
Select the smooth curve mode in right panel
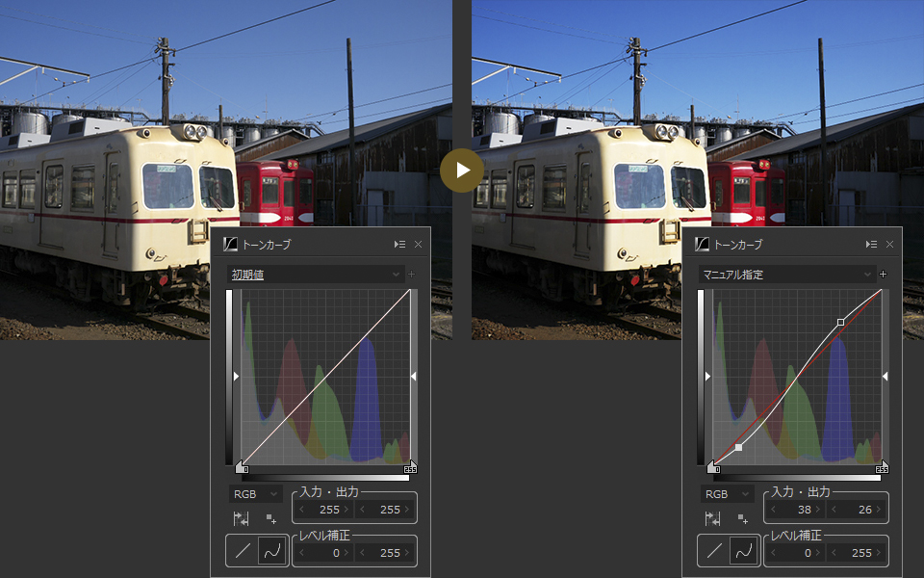point(744,551)
